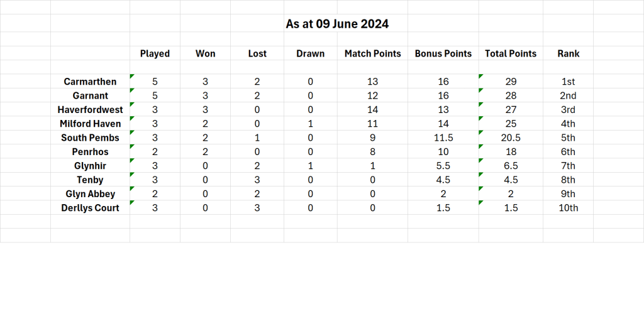Select the Bonus Points column header
This screenshot has width=644, height=319.
click(x=443, y=53)
